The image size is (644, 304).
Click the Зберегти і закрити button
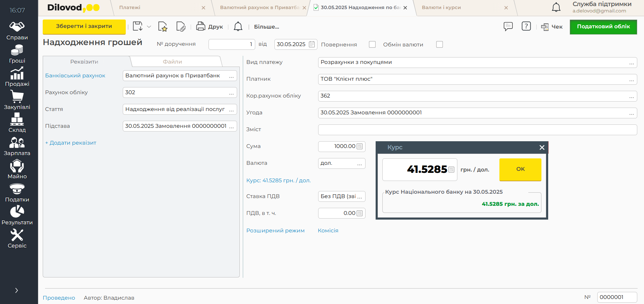coord(84,27)
